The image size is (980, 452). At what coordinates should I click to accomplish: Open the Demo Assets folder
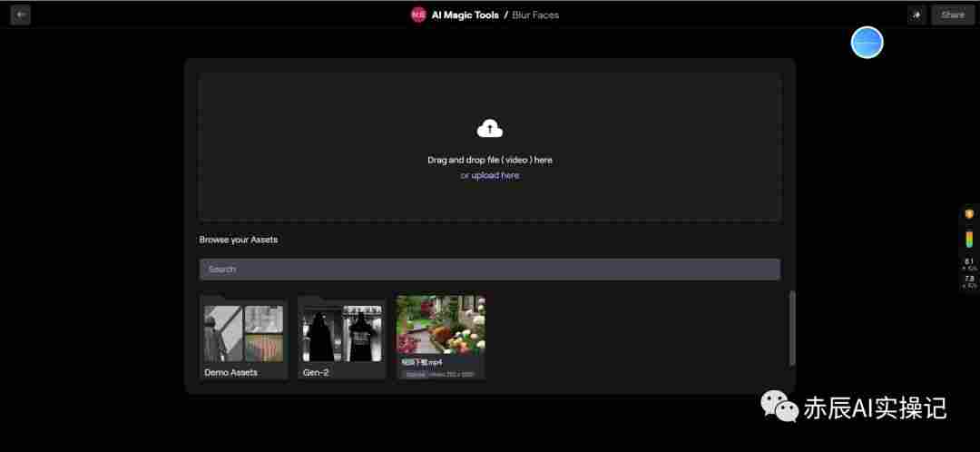[244, 338]
